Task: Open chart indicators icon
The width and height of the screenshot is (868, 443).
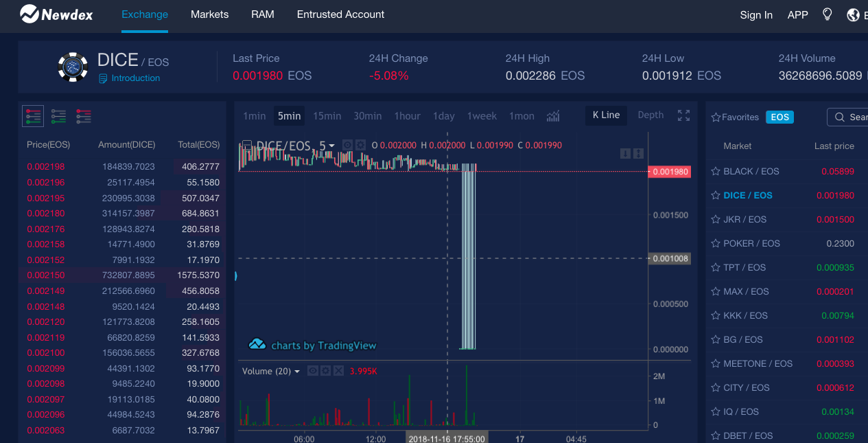Action: coord(553,115)
